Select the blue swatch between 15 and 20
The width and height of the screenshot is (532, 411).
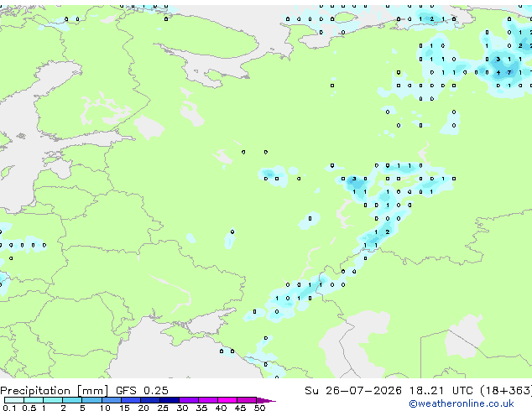(x=131, y=400)
